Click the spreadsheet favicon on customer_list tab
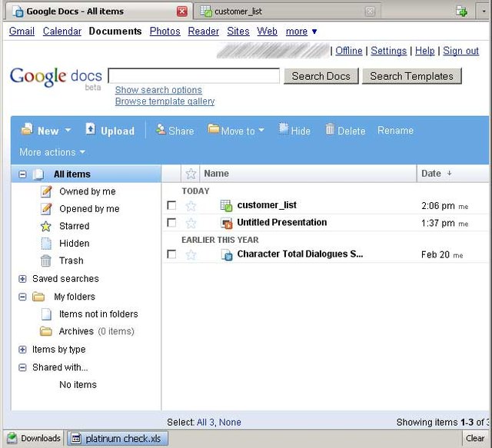 coord(206,12)
